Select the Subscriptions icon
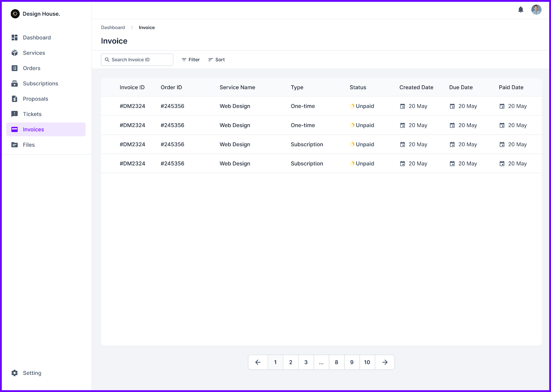551x392 pixels. [x=14, y=83]
